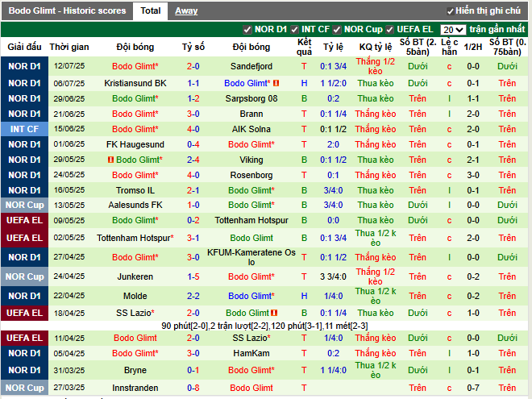Open AIK Solna team link
Image resolution: width=532 pixels, height=399 pixels.
(251, 129)
